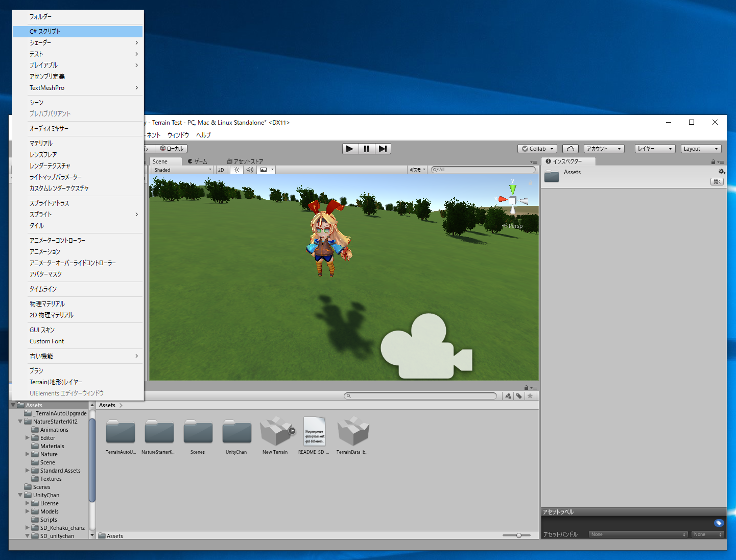
Task: Open the Layout dropdown
Action: pyautogui.click(x=701, y=149)
